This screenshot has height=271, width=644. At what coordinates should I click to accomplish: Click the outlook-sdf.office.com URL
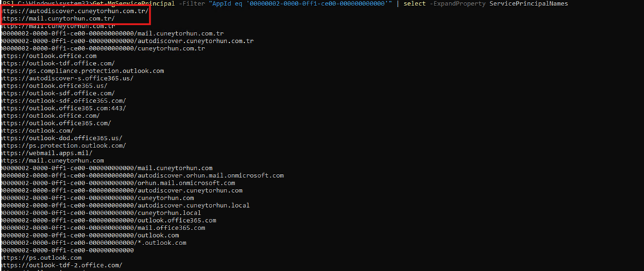(x=57, y=93)
